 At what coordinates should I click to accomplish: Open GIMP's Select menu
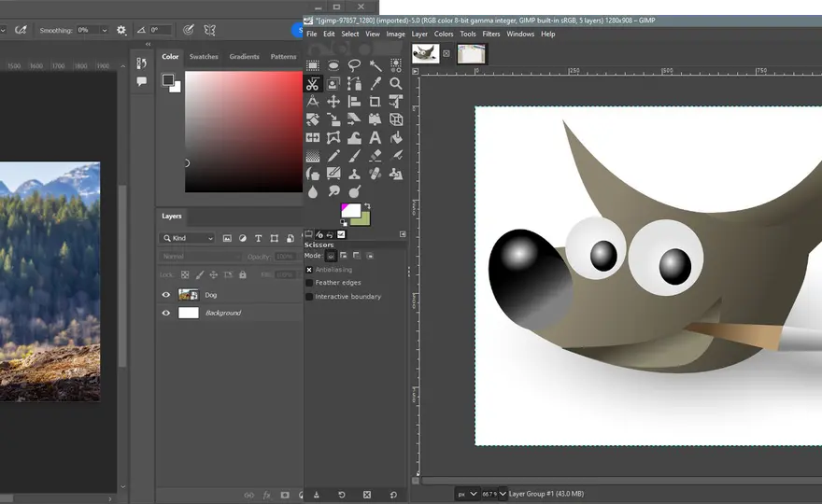pyautogui.click(x=350, y=34)
